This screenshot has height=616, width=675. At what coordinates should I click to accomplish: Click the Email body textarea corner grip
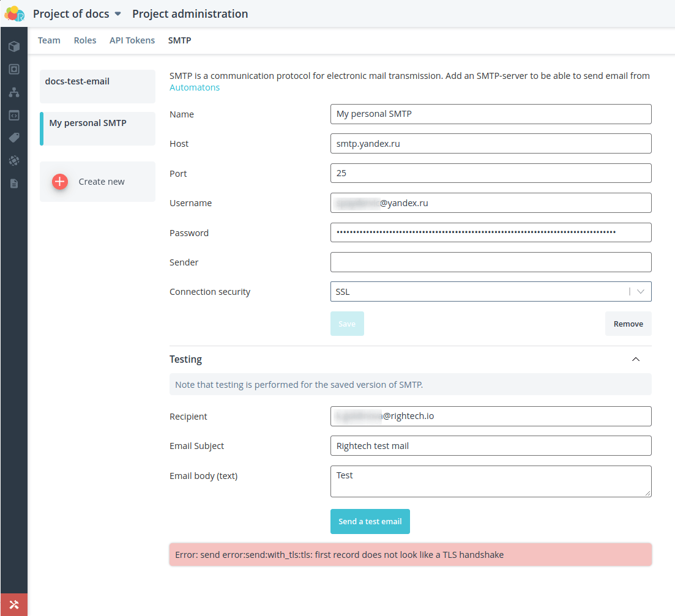click(648, 494)
